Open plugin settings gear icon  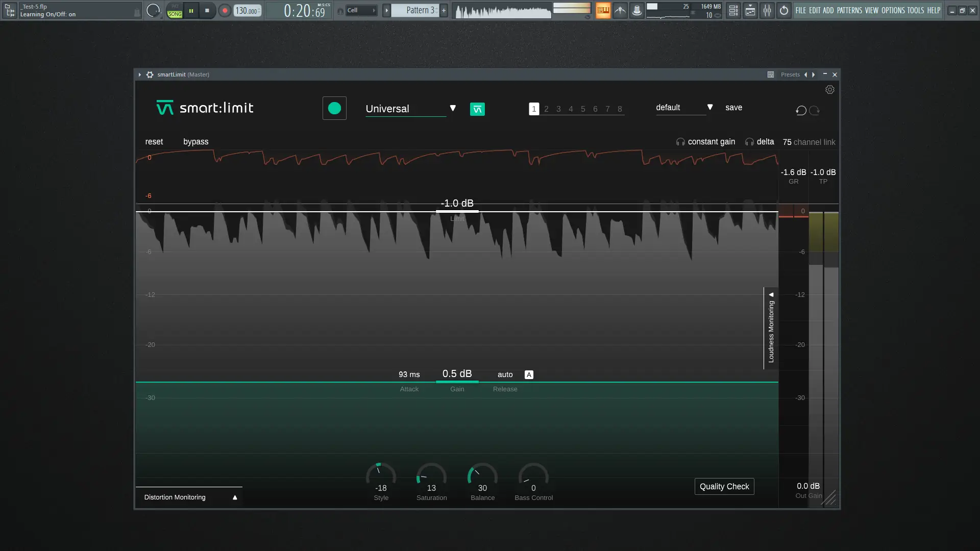click(x=830, y=90)
